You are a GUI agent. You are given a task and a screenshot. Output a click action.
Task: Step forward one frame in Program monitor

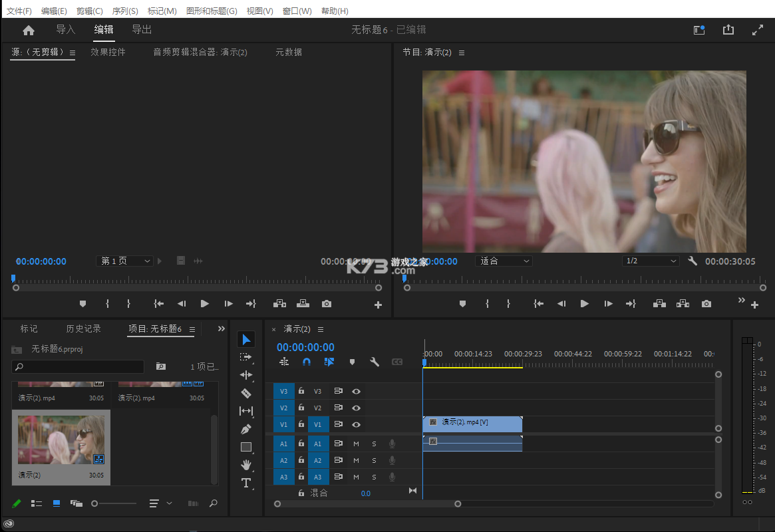coord(608,304)
